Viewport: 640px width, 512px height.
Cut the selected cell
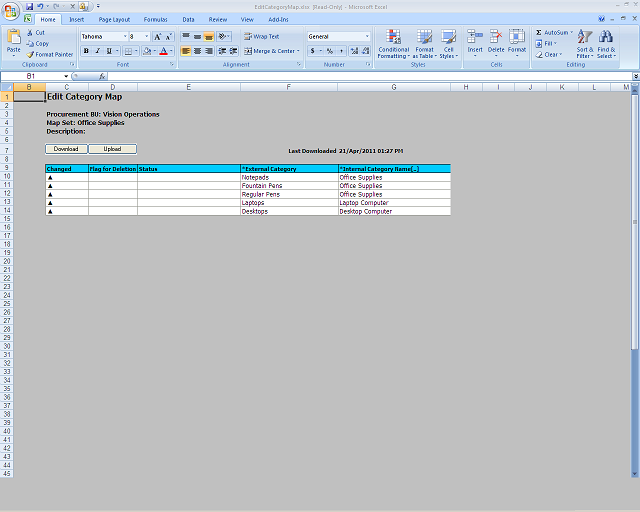pyautogui.click(x=36, y=33)
